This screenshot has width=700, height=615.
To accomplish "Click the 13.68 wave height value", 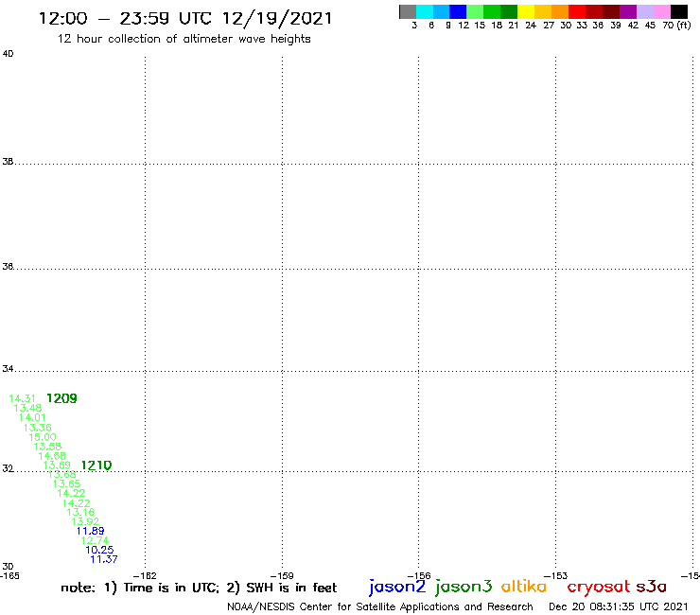I will click(62, 474).
